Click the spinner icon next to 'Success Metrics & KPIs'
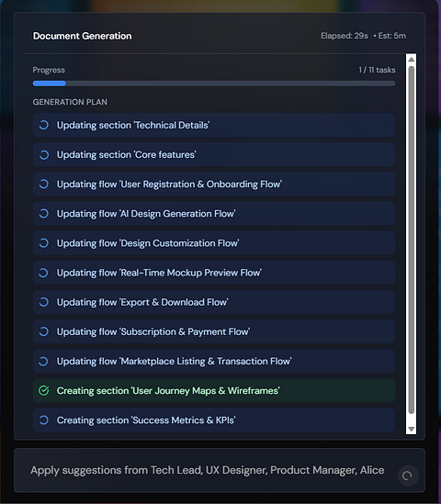Screen dimensions: 441x504 (44, 420)
